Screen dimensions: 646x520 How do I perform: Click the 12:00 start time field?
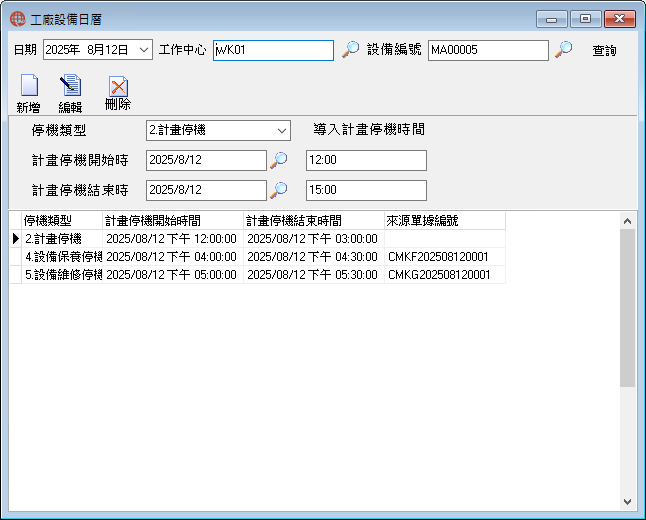click(366, 160)
